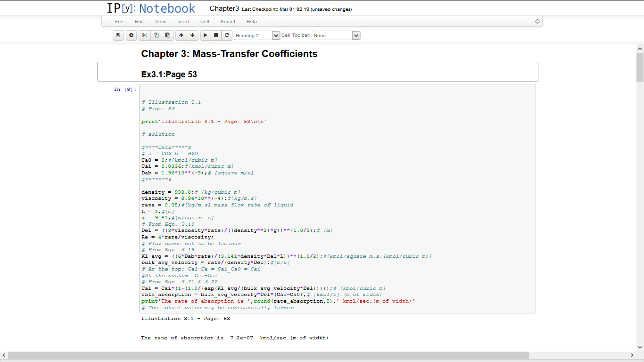
Task: Insert a cell below with the plus icon
Action: click(x=131, y=35)
